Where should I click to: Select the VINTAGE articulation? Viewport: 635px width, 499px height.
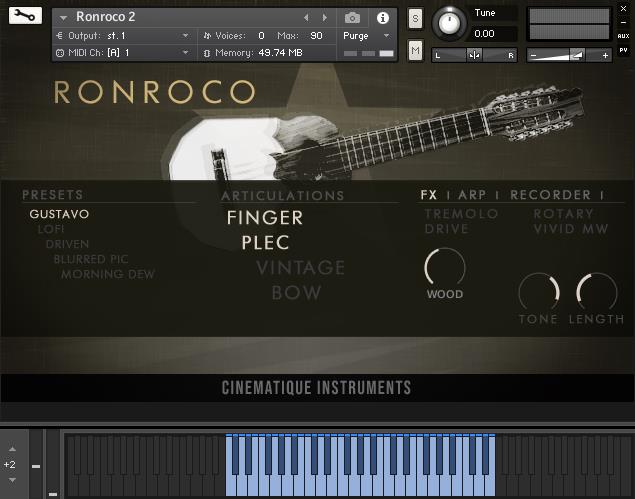pyautogui.click(x=300, y=268)
